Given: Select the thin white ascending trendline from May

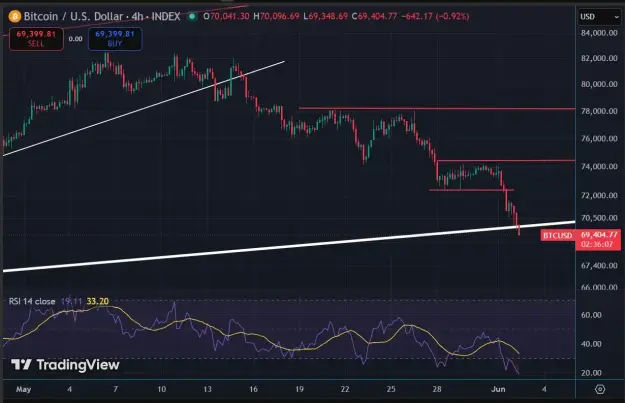Looking at the screenshot, I should [143, 108].
